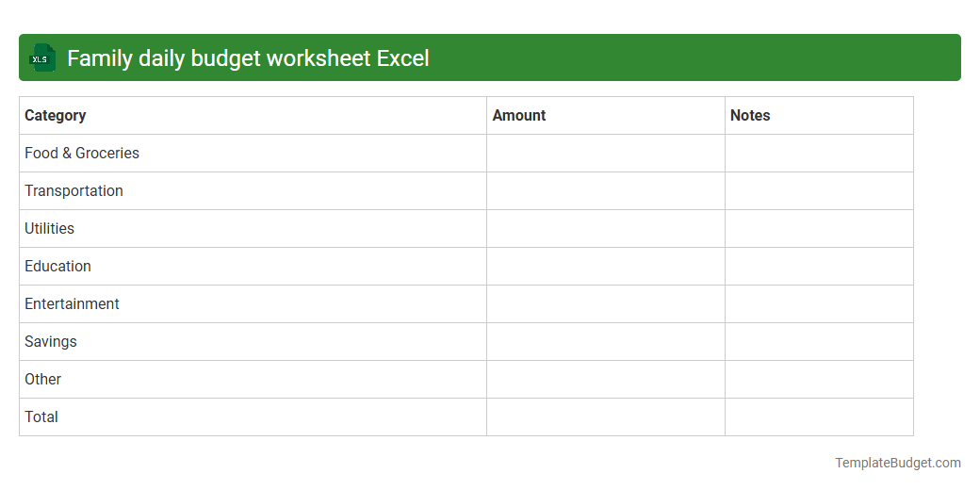Select the 'Transportation' row label
The width and height of the screenshot is (980, 490).
[73, 190]
